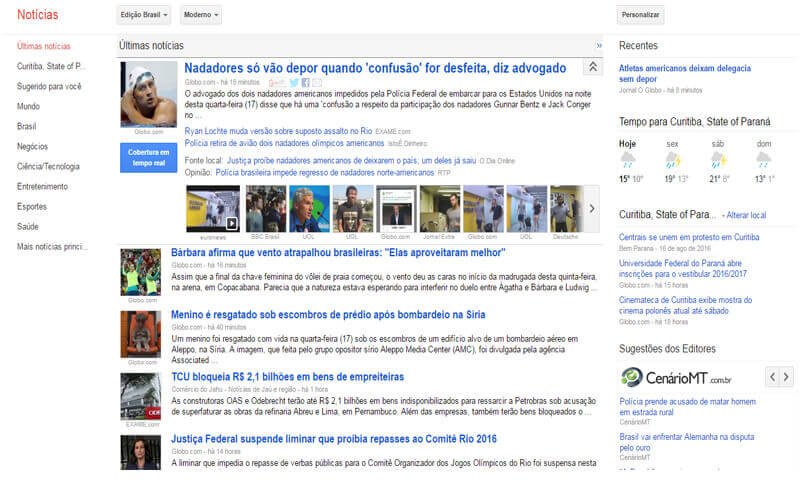The height and width of the screenshot is (500, 800).
Task: Open Bárbara afirma que vento atrapalhou headline
Action: point(338,253)
